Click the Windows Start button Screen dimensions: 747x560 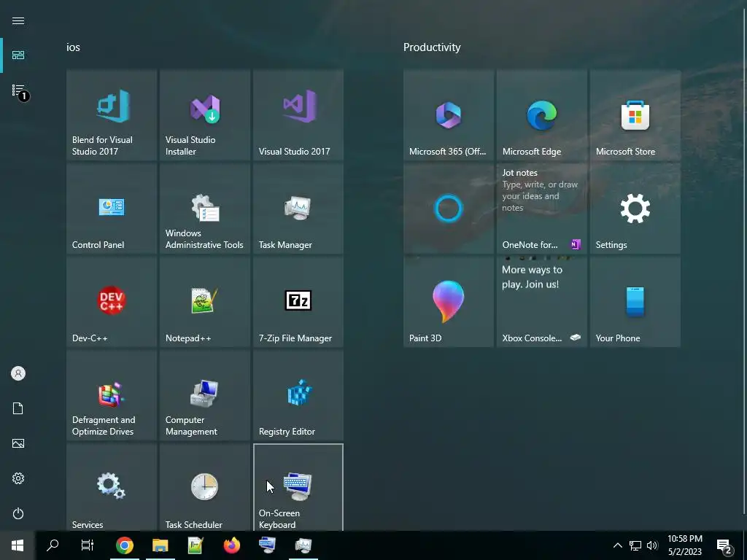[18, 545]
